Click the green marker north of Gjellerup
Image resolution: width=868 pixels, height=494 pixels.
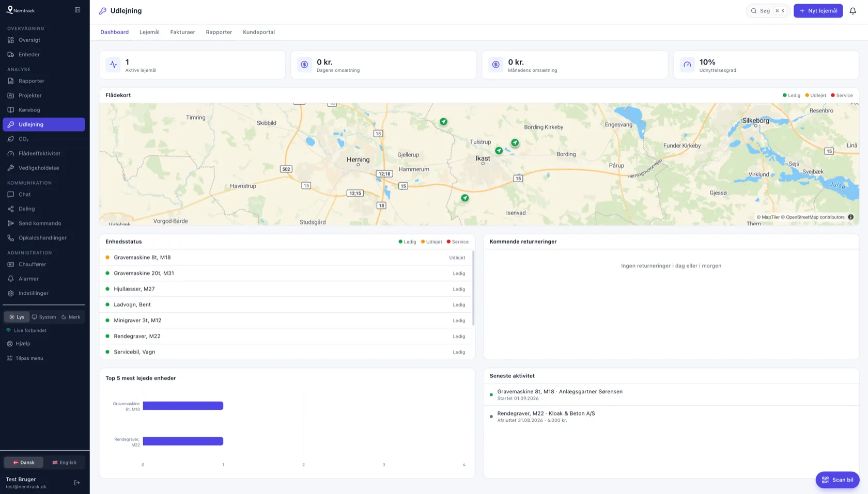[443, 122]
